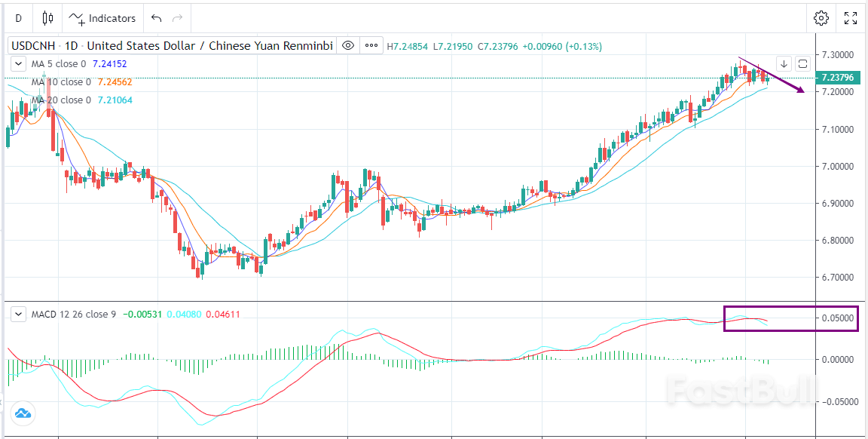The image size is (868, 439).
Task: Open the chat bubble icon at bottom left
Action: pos(23,413)
